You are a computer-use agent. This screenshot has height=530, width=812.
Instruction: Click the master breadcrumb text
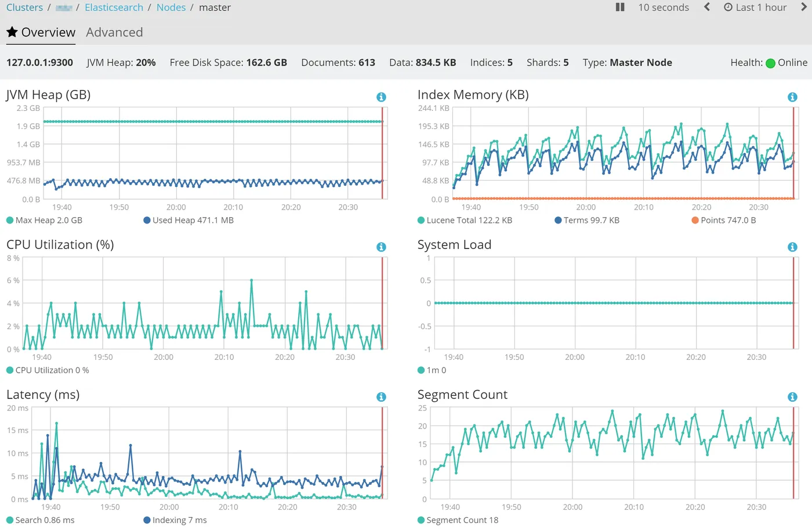click(x=215, y=7)
